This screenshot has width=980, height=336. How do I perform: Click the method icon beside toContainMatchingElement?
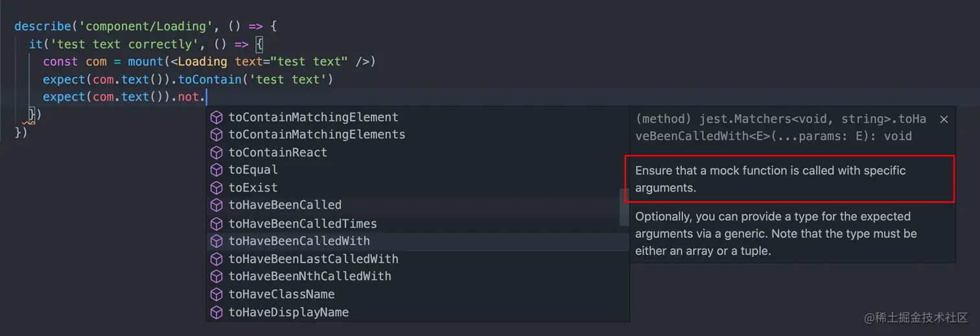(216, 117)
